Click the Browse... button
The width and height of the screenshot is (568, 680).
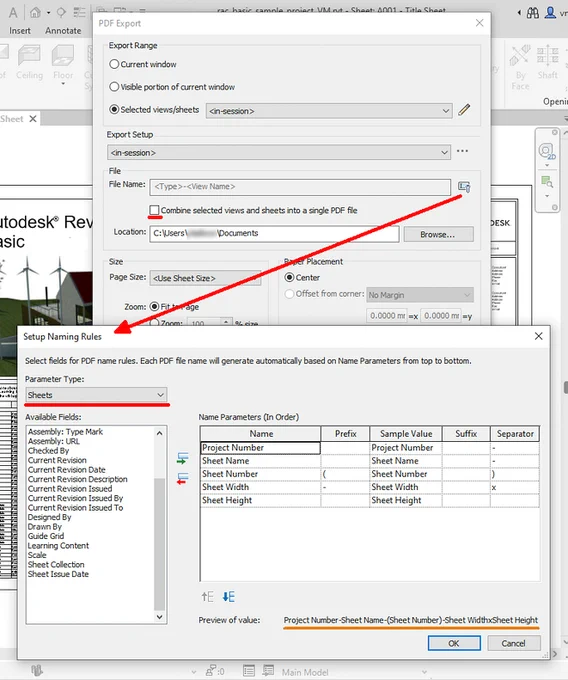click(438, 234)
